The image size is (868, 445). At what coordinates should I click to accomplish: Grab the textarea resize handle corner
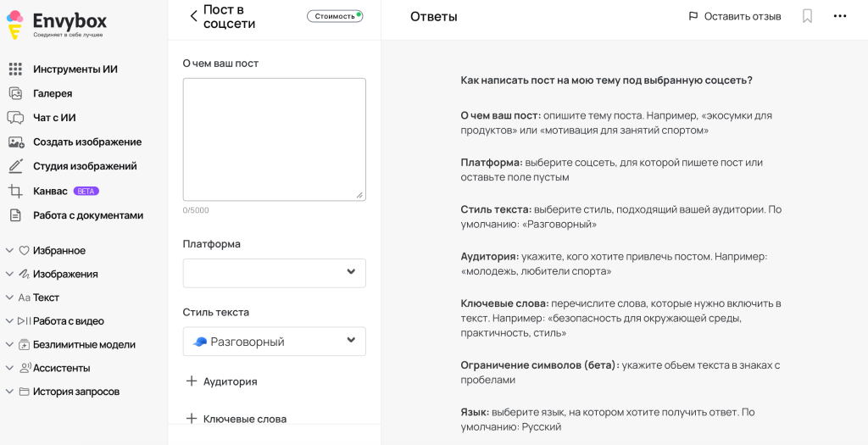click(x=359, y=195)
